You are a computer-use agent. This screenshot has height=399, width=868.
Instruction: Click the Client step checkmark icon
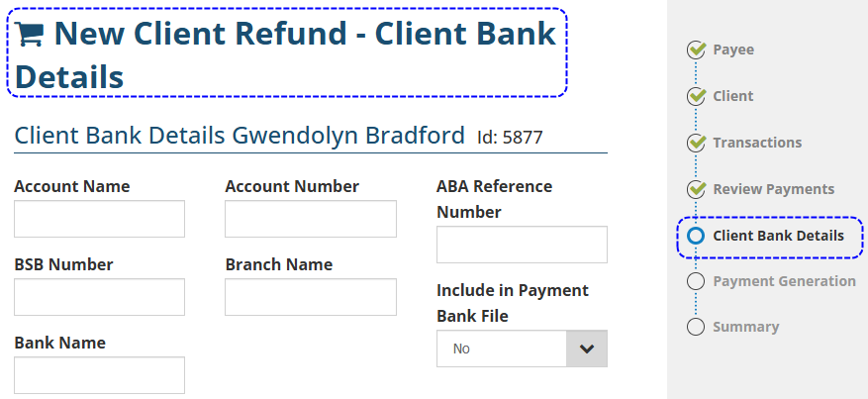(x=696, y=96)
